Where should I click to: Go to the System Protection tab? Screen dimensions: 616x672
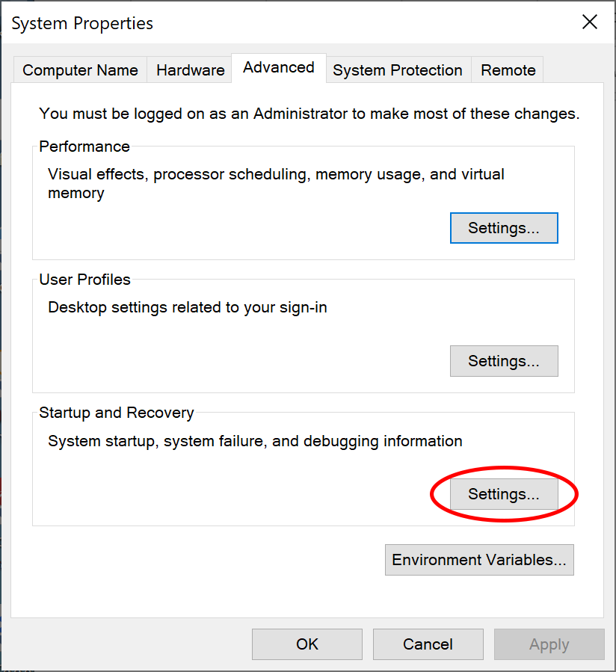397,70
